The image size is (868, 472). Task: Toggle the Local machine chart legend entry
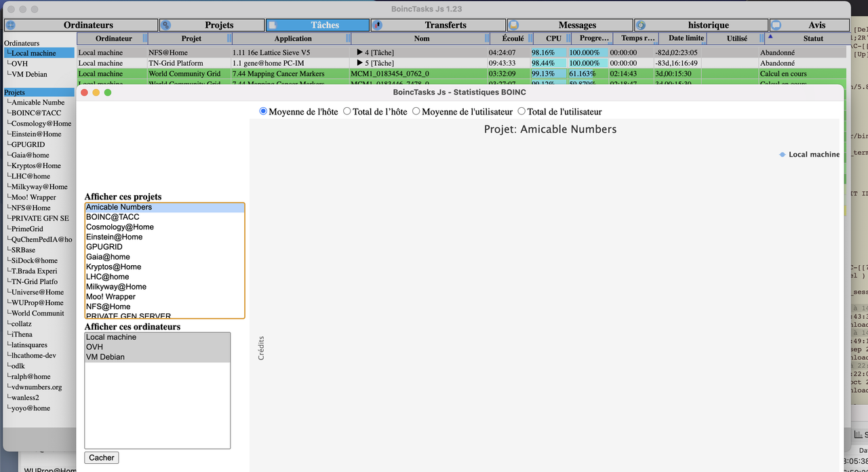point(810,155)
